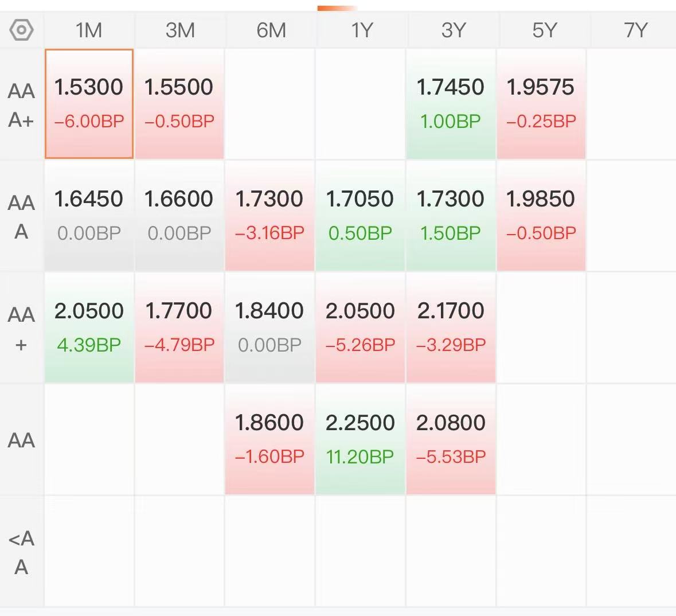Open the AA+ 3Y cell showing 2.1700
The width and height of the screenshot is (676, 616).
click(x=451, y=327)
